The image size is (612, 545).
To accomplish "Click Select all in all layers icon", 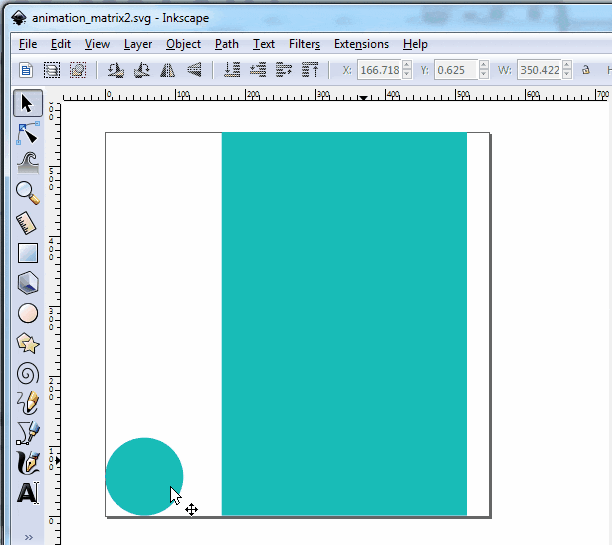I will coord(52,70).
